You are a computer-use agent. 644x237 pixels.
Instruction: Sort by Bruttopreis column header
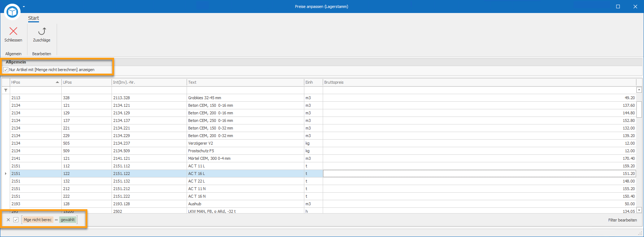(x=479, y=82)
